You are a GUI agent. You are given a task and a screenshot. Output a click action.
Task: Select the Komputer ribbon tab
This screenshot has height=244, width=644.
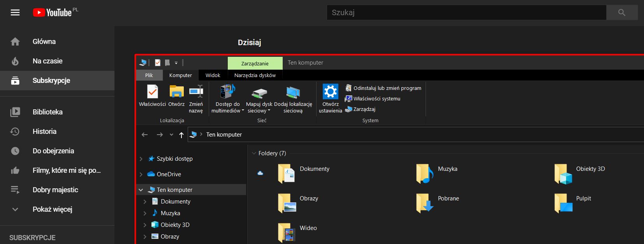(181, 75)
